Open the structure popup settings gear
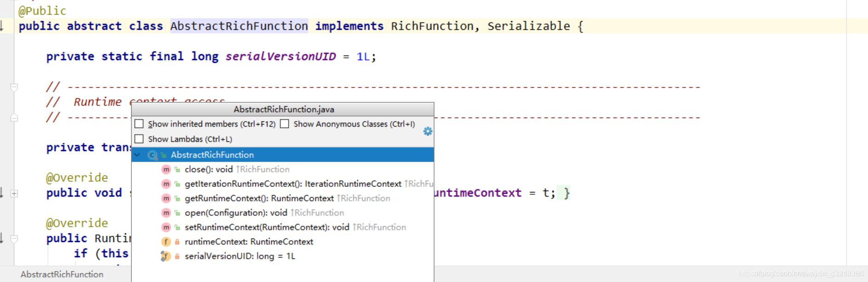Viewport: 868px width, 282px height. click(x=428, y=131)
